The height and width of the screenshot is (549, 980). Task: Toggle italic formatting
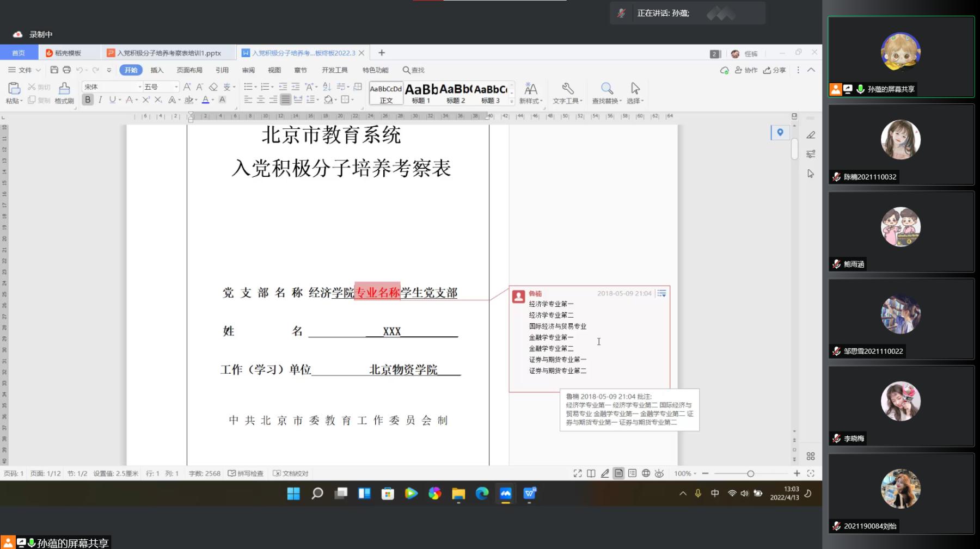[100, 100]
